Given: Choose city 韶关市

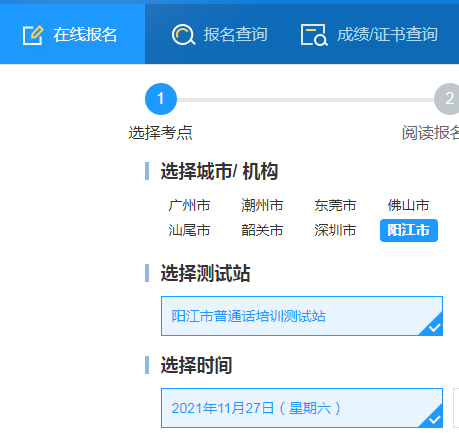Looking at the screenshot, I should pyautogui.click(x=262, y=230).
